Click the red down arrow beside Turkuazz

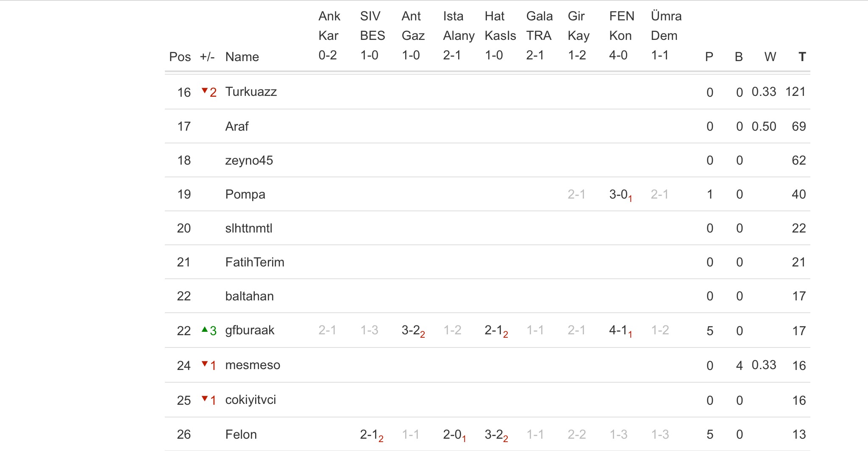coord(205,90)
